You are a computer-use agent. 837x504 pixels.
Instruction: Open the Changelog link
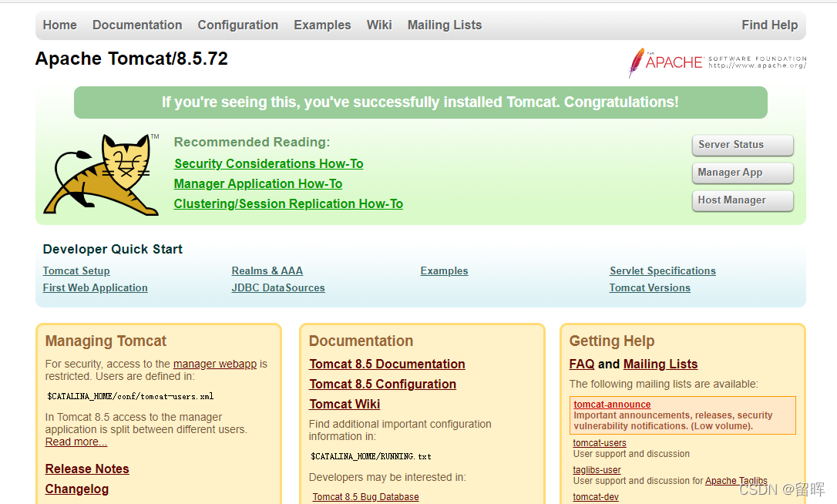[x=77, y=489]
